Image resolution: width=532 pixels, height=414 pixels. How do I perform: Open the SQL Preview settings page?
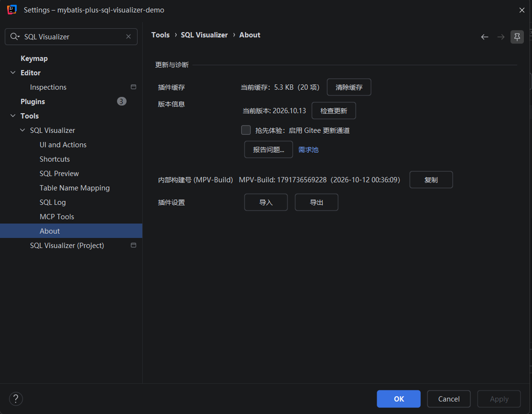(59, 173)
